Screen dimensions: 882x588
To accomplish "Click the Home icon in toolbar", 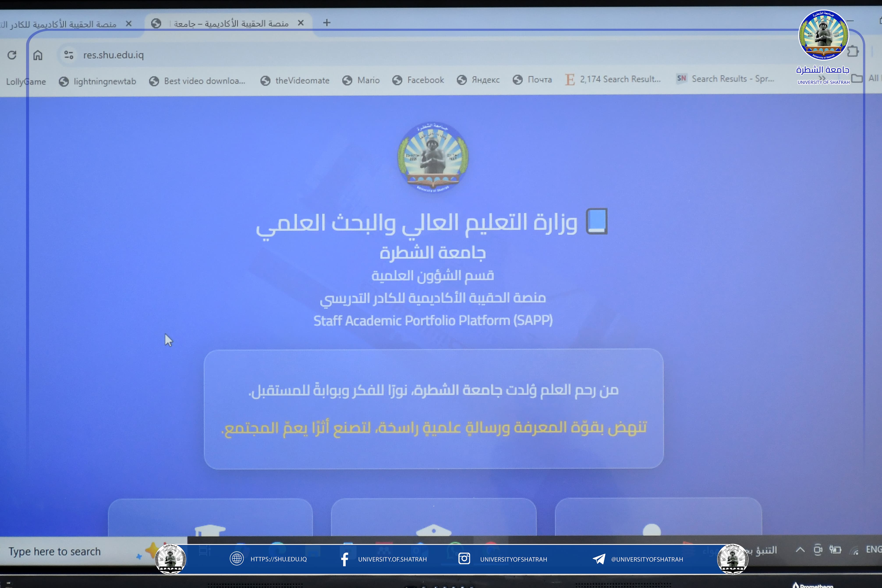I will tap(38, 55).
